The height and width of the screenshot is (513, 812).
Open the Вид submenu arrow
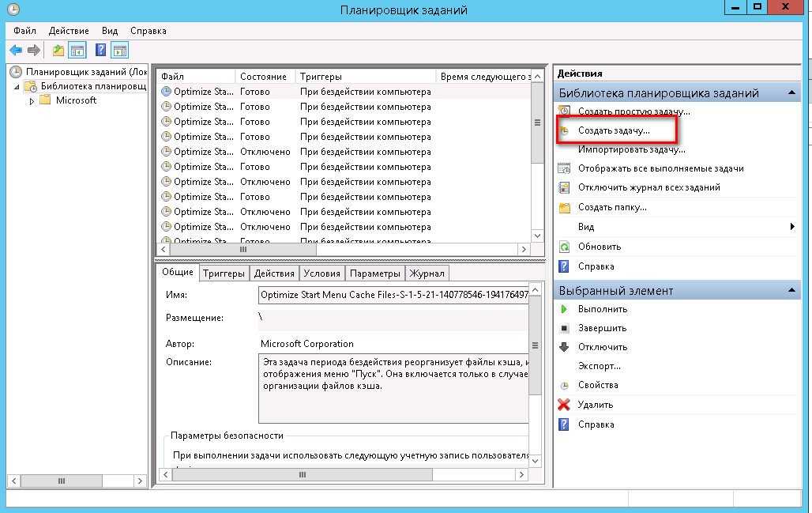pyautogui.click(x=792, y=227)
